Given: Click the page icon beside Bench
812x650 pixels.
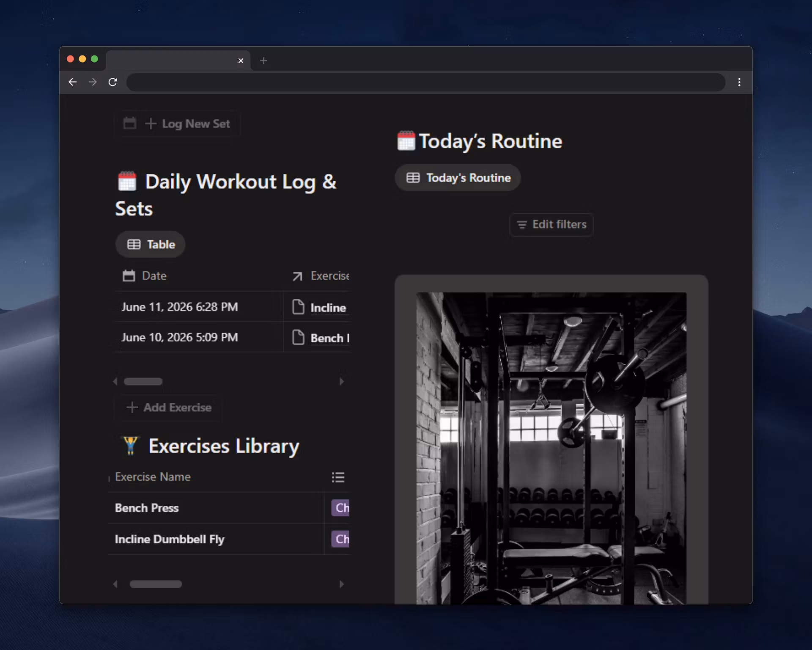Looking at the screenshot, I should click(298, 337).
